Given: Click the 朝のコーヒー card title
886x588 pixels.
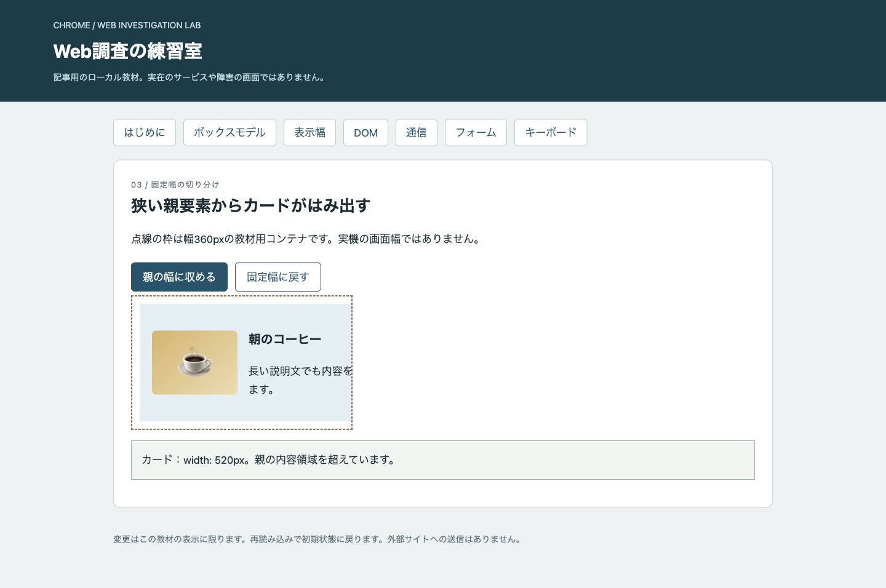Looking at the screenshot, I should coord(285,339).
